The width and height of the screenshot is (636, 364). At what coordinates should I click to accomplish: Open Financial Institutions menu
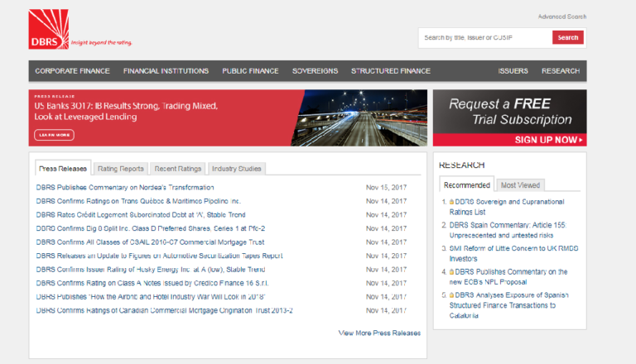point(166,71)
